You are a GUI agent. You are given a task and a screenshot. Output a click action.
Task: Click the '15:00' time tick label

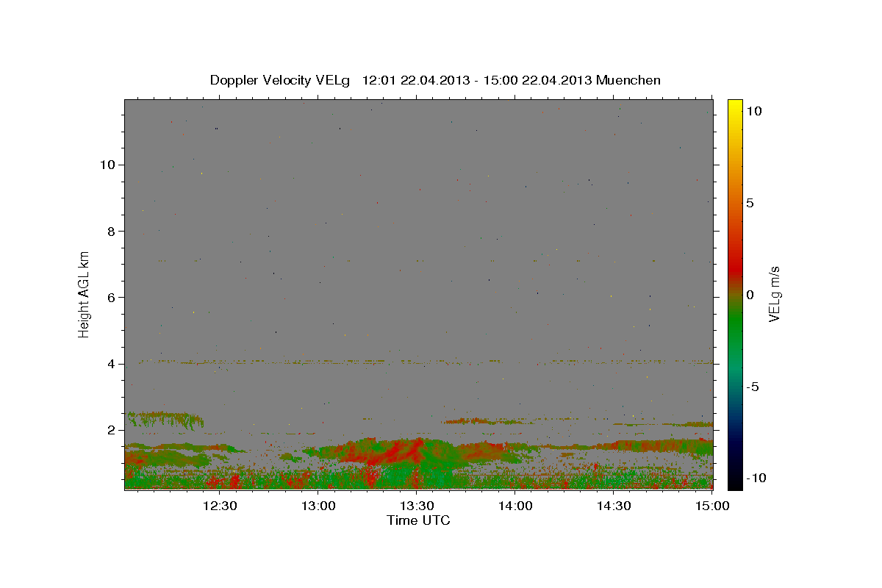tap(713, 506)
